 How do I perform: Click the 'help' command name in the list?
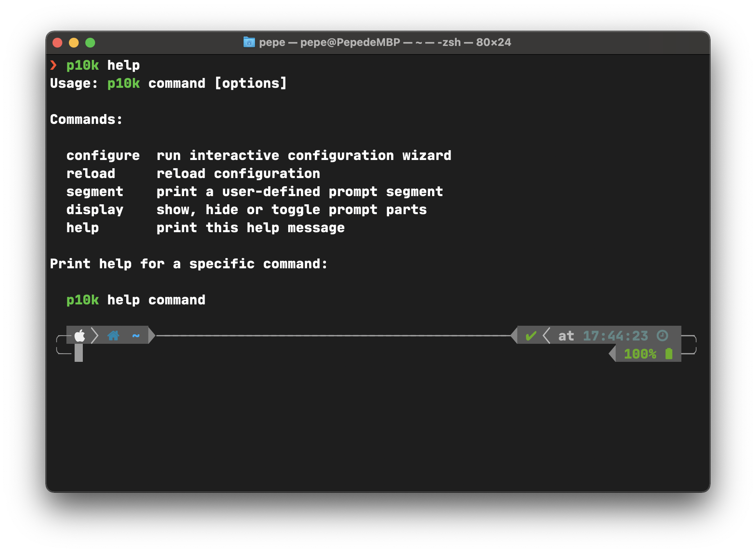(82, 228)
